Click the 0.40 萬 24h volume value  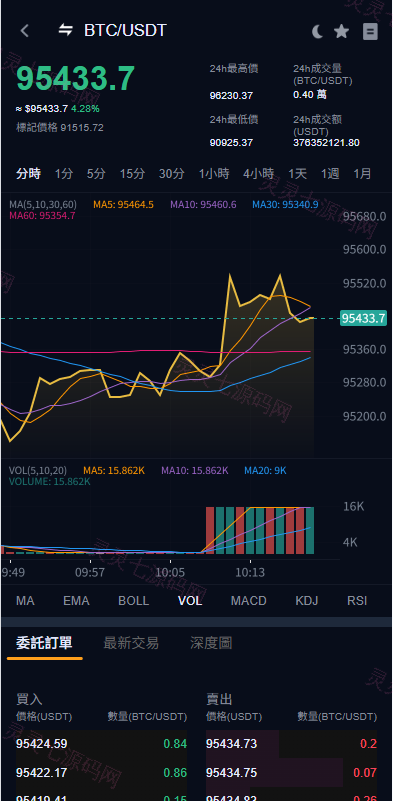pos(310,95)
